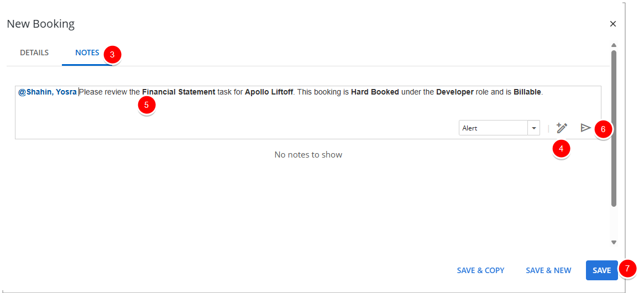The width and height of the screenshot is (644, 293).
Task: Click the red step 7 marker
Action: [x=627, y=268]
